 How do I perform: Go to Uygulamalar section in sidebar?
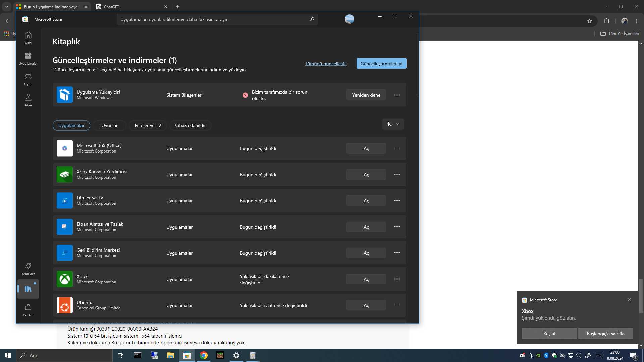click(28, 58)
